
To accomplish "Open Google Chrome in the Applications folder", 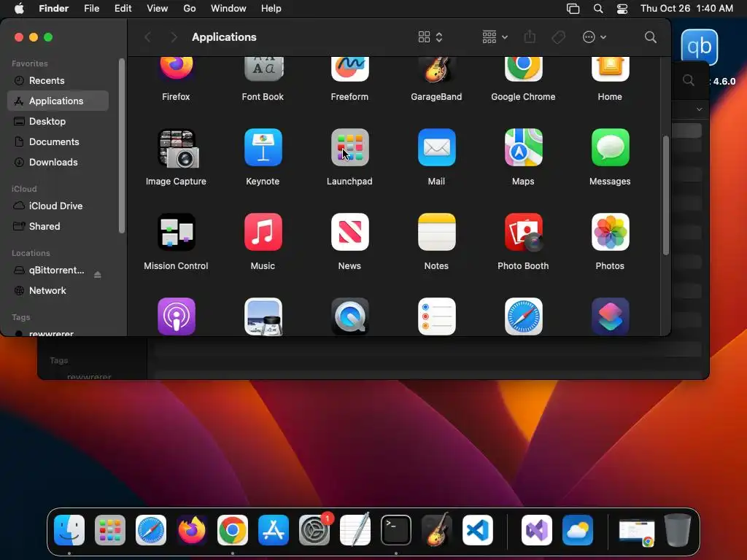I will coord(523,69).
